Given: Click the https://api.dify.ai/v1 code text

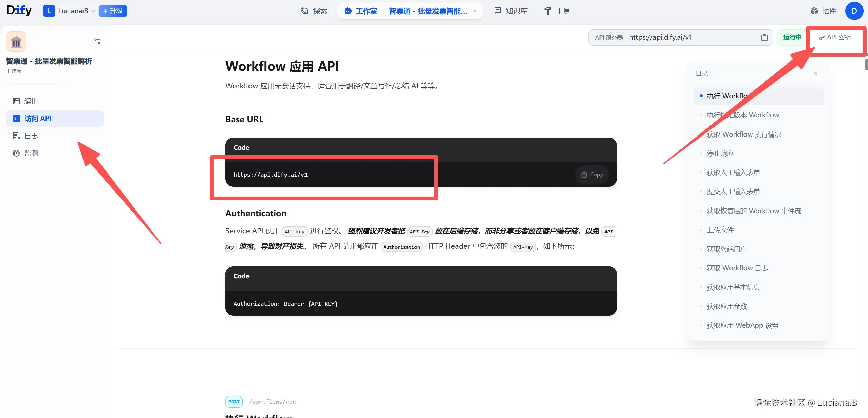Looking at the screenshot, I should tap(270, 175).
